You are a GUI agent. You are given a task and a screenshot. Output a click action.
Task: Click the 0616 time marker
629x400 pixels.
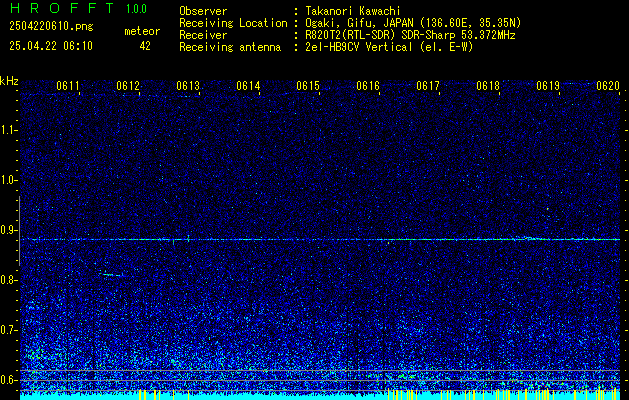pyautogui.click(x=368, y=86)
